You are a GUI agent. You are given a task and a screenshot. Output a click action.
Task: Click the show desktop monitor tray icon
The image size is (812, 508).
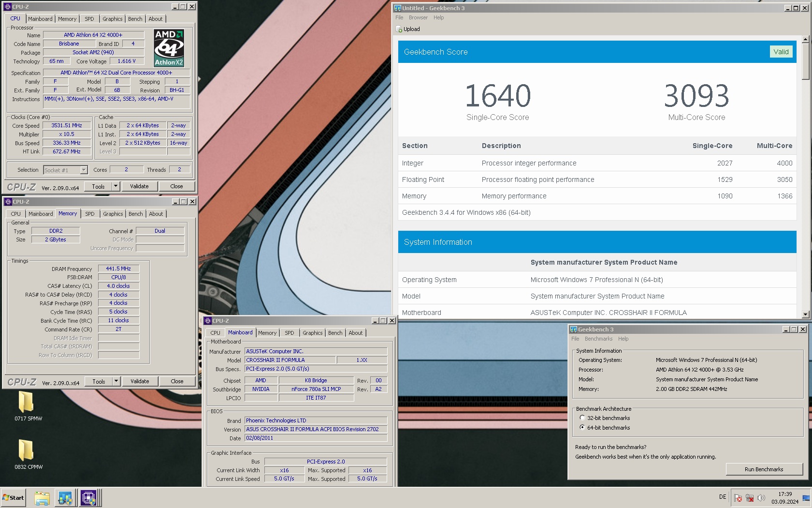point(806,498)
